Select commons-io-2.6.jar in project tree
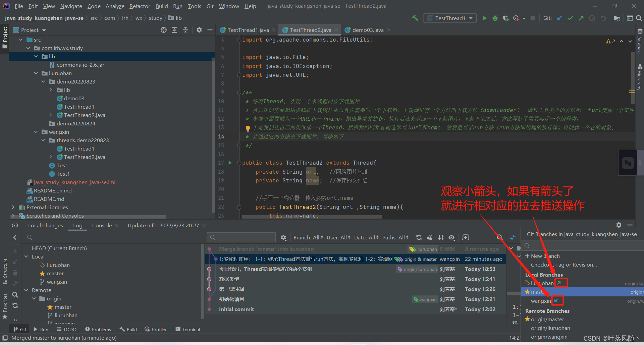Image resolution: width=644 pixels, height=345 pixels. pyautogui.click(x=80, y=65)
